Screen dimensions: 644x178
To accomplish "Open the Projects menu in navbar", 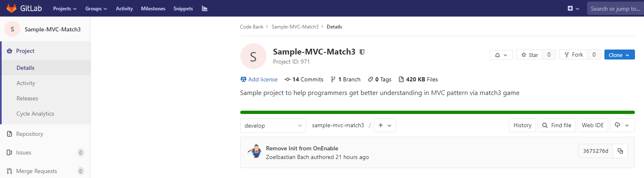I will tap(65, 8).
